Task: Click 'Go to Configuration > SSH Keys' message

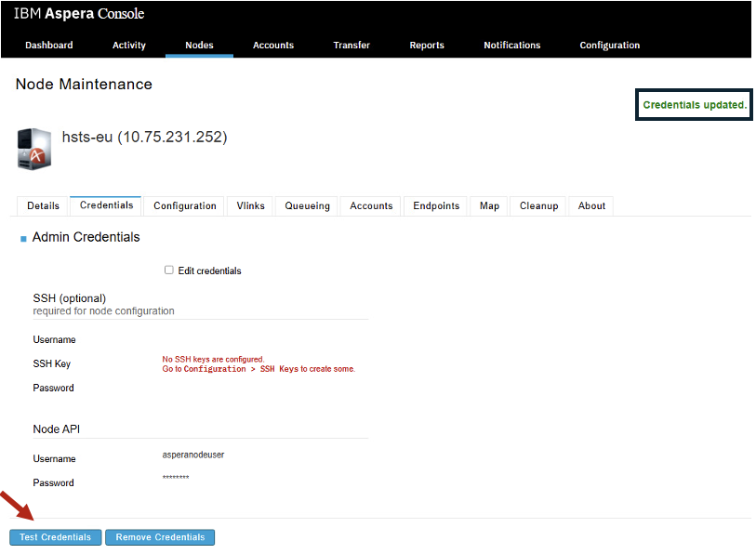Action: click(x=259, y=369)
